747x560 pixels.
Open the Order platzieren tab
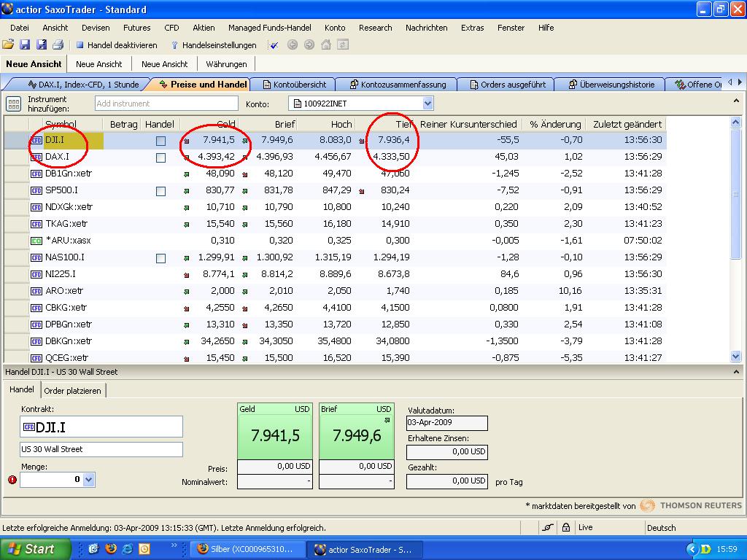tap(72, 391)
